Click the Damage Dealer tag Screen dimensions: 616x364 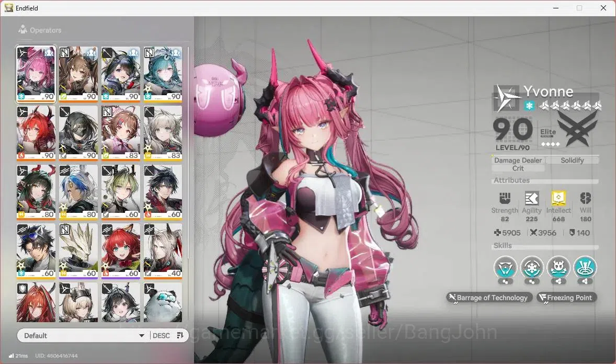[518, 160]
